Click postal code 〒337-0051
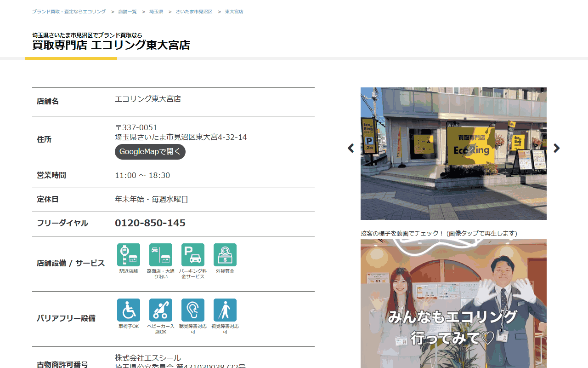This screenshot has width=588, height=368. click(136, 127)
